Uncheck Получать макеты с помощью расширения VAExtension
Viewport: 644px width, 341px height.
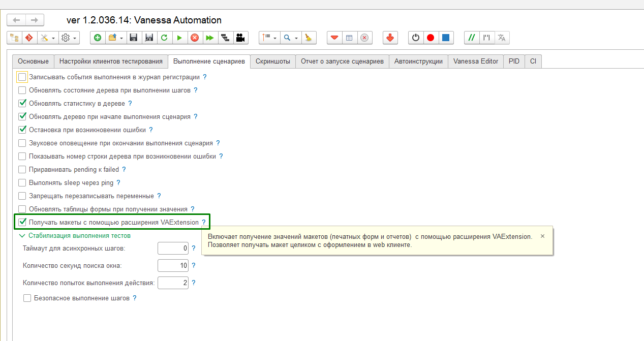click(x=22, y=222)
